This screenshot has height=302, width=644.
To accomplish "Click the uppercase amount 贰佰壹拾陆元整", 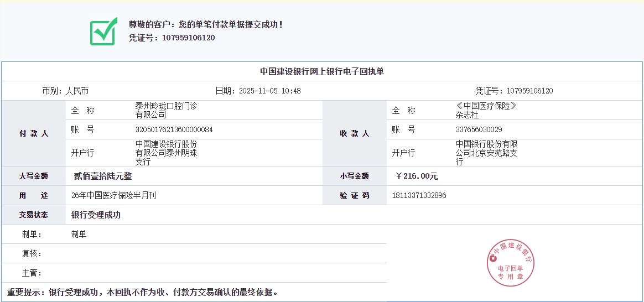I will coord(103,176).
